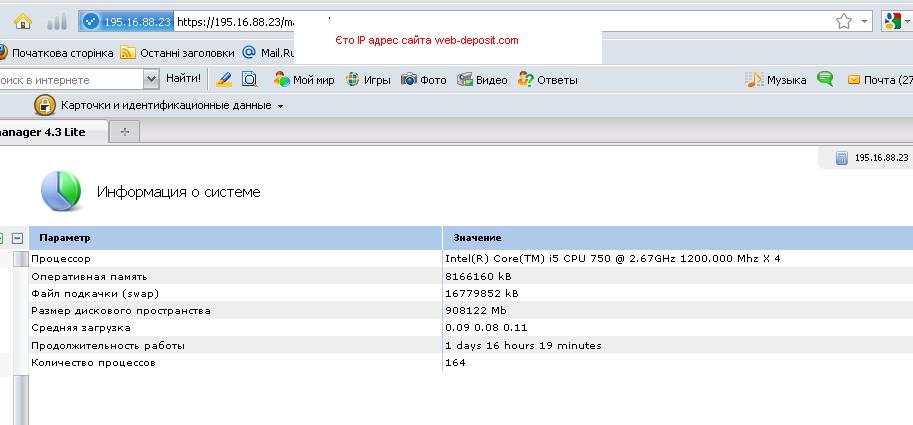Open Игры from the toolbar

click(x=367, y=80)
